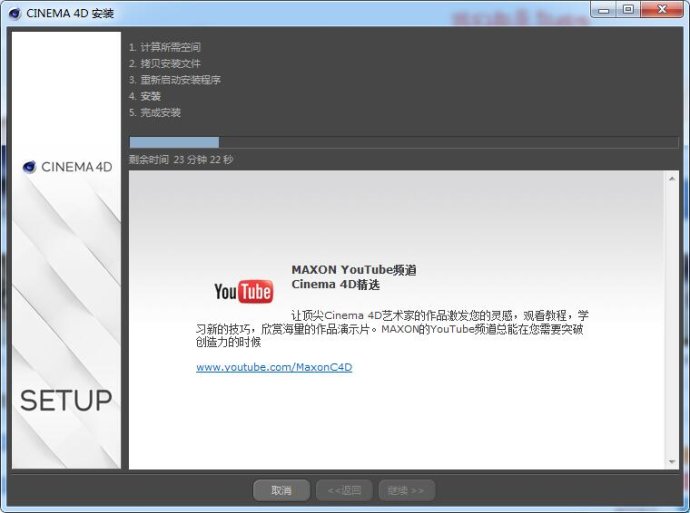Viewport: 690px width, 513px height.
Task: Click the MAXON YouTube频道 heading
Action: click(x=354, y=270)
